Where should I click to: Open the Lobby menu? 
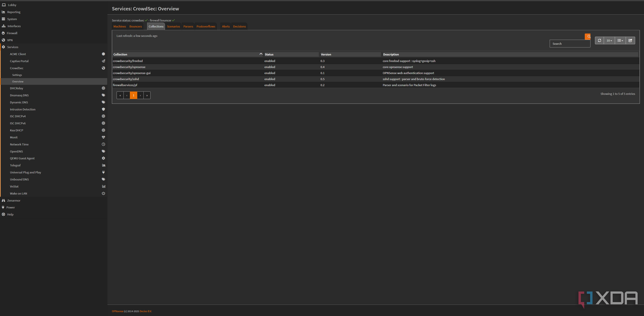tap(54, 5)
